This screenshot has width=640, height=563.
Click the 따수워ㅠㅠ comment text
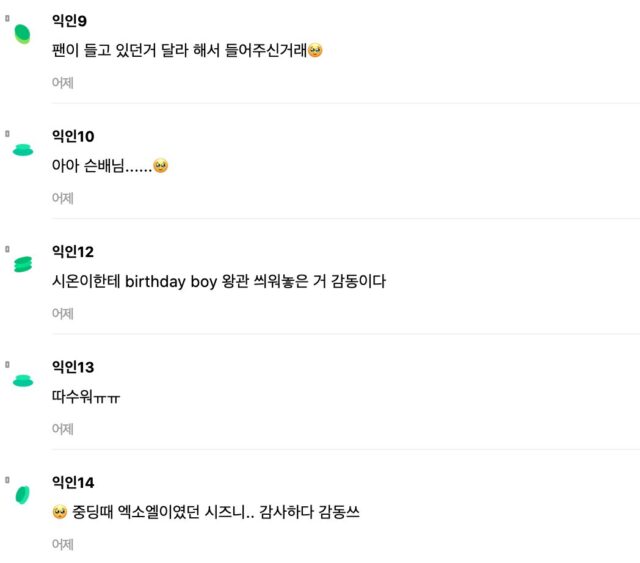[86, 397]
